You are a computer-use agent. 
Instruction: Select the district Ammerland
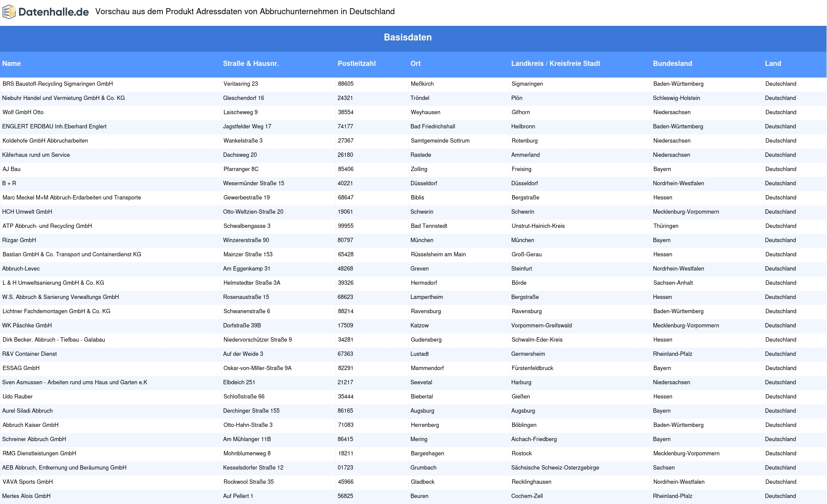click(x=525, y=155)
